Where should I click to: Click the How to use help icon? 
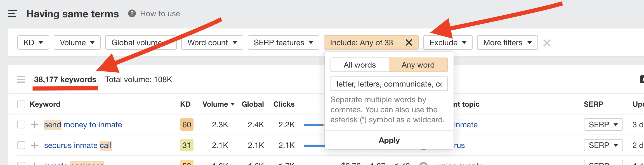(132, 13)
